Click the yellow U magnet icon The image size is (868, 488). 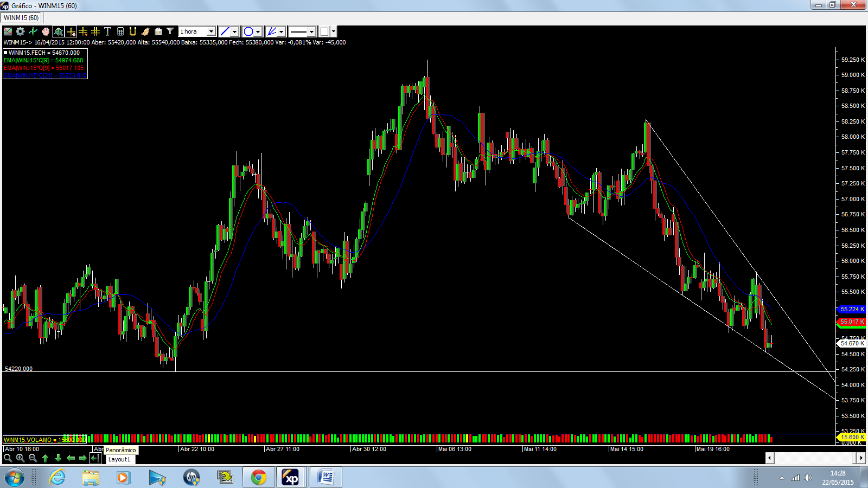coord(133,31)
